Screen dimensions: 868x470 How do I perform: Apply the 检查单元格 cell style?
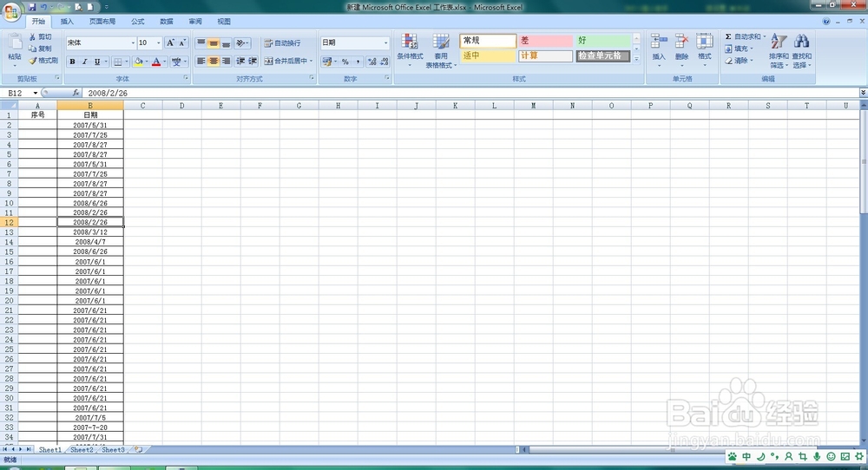(x=603, y=55)
